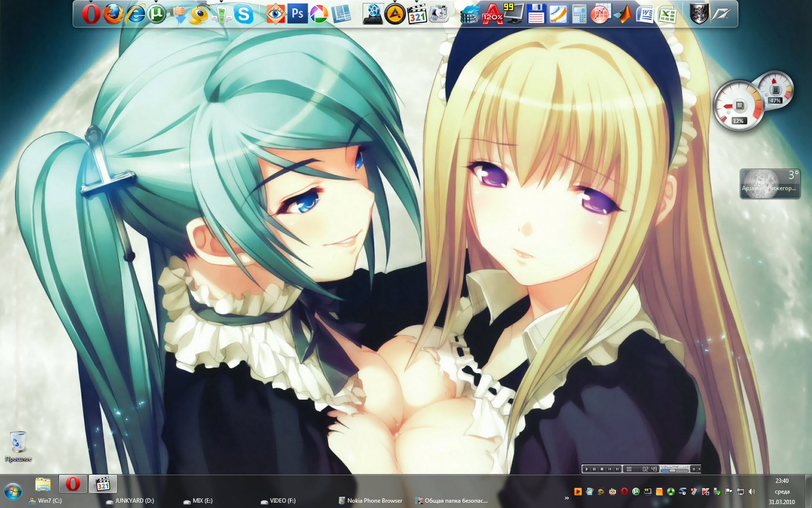Viewport: 812px width, 508px height.
Task: Adjust the mini player volume slider
Action: (x=674, y=470)
